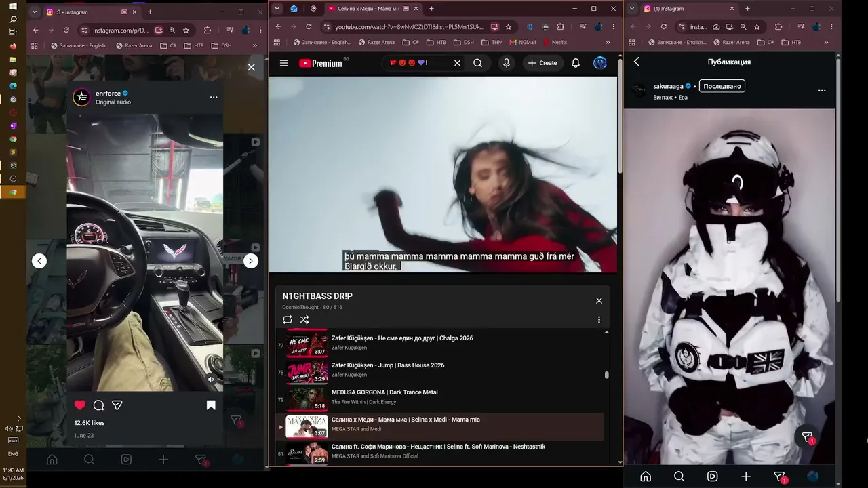Clear the YouTube search box text
This screenshot has height=488, width=868.
(457, 63)
